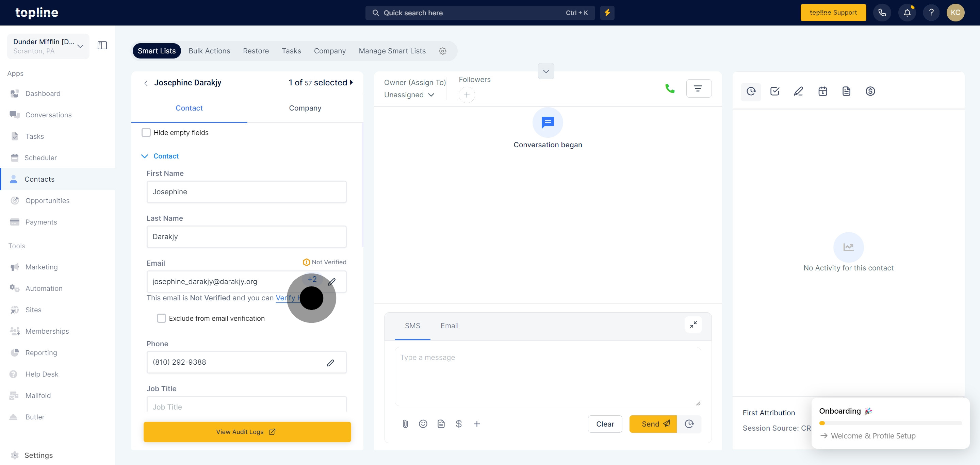Screen dimensions: 980x465
Task: Click the attachment paperclip icon
Action: pos(405,424)
